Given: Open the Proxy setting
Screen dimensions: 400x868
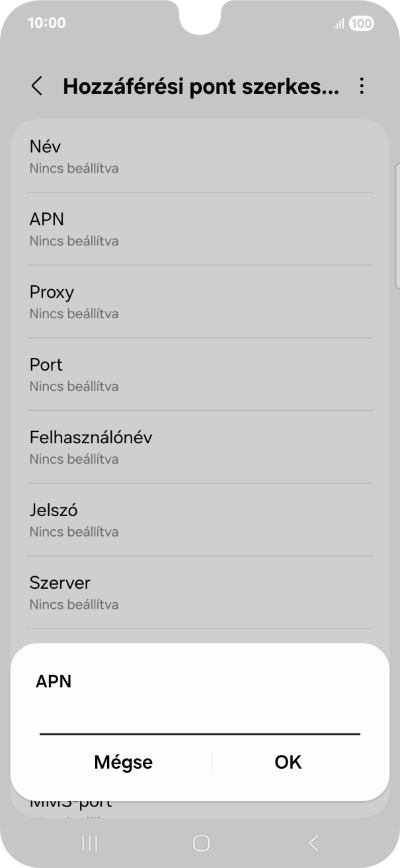Looking at the screenshot, I should tap(198, 302).
